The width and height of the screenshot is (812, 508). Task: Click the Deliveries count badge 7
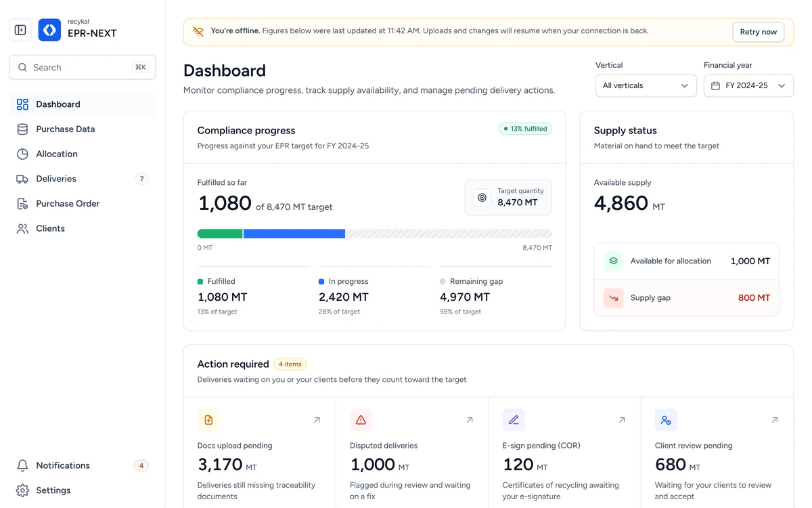(x=141, y=179)
